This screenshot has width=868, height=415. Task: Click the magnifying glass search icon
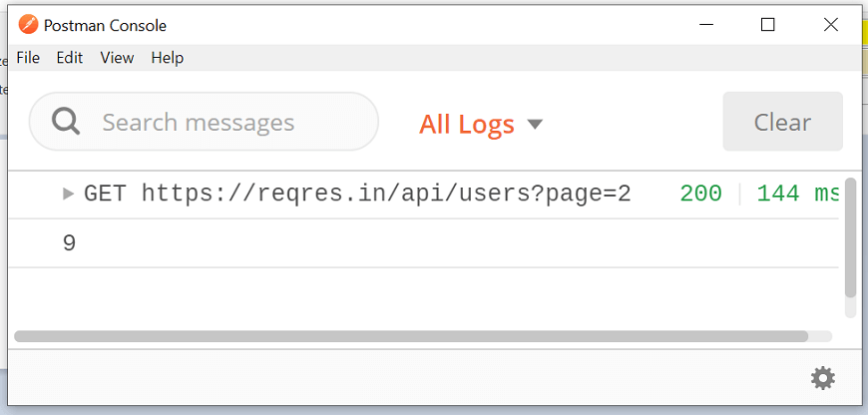pyautogui.click(x=66, y=121)
